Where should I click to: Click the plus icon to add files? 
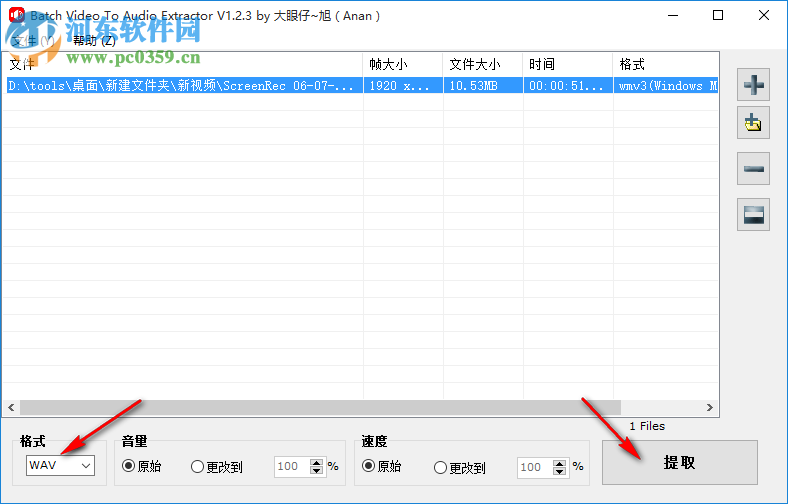(753, 84)
